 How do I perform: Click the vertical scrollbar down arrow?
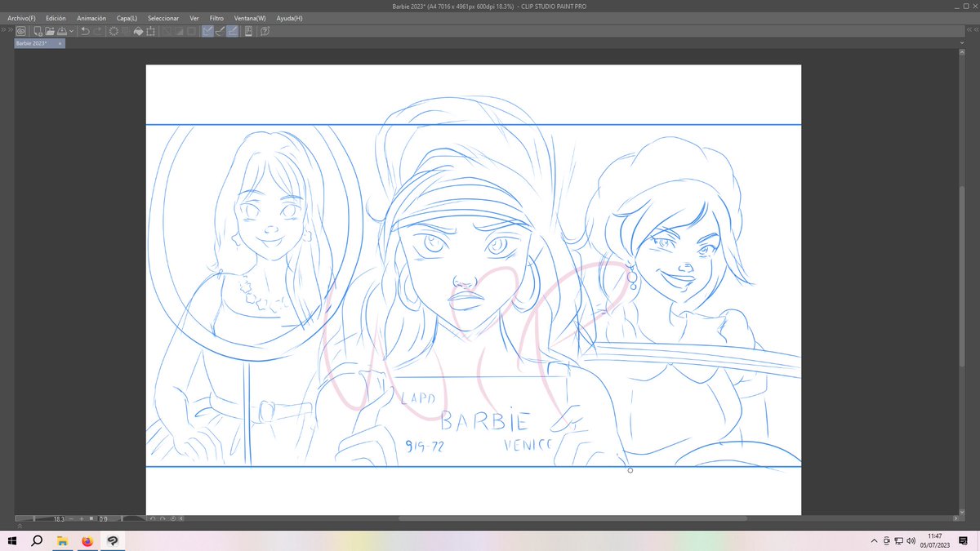[x=960, y=511]
